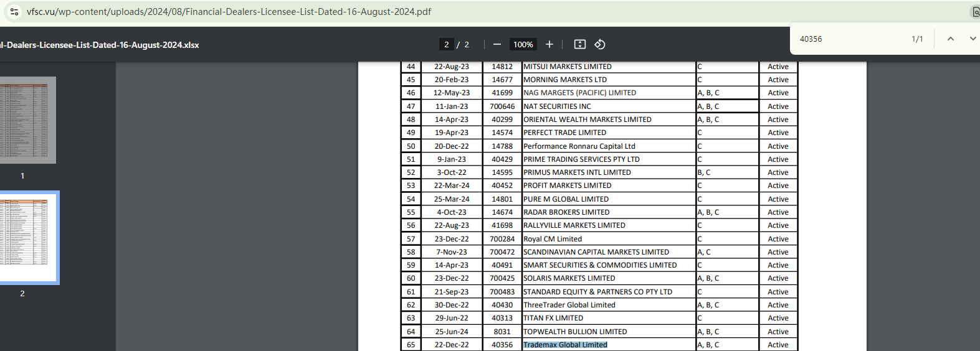Image resolution: width=980 pixels, height=351 pixels.
Task: Click PURE M GLOBAL LIMITED cell
Action: click(608, 199)
